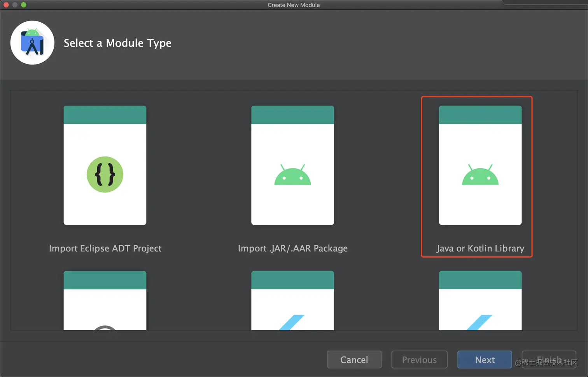Click the Android head icon in JAR/AAR card

292,175
